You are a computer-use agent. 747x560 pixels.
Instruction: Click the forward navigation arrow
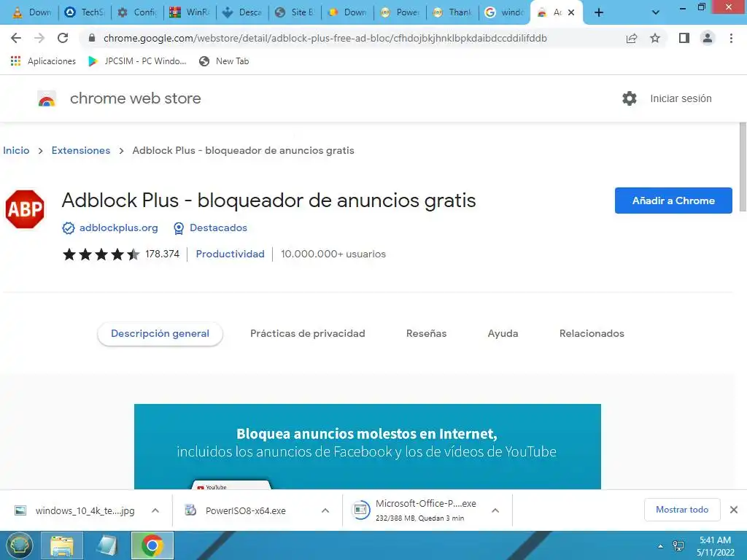point(39,38)
